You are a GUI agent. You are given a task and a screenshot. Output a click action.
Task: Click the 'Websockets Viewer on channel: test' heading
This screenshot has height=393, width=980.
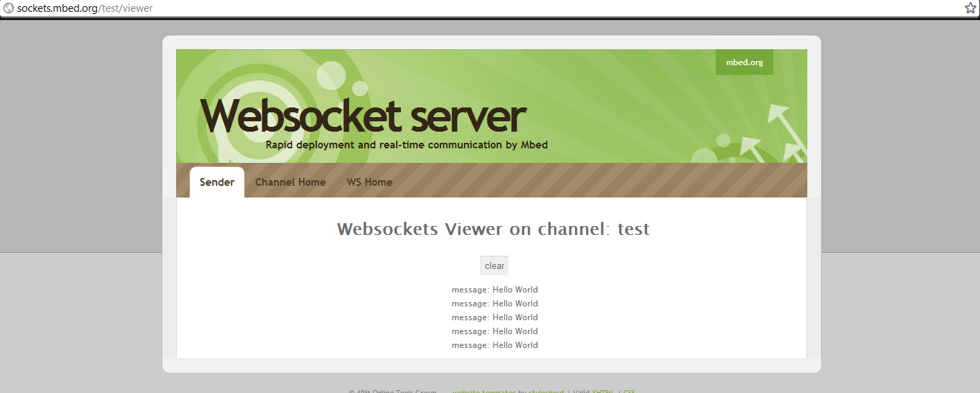pos(493,229)
